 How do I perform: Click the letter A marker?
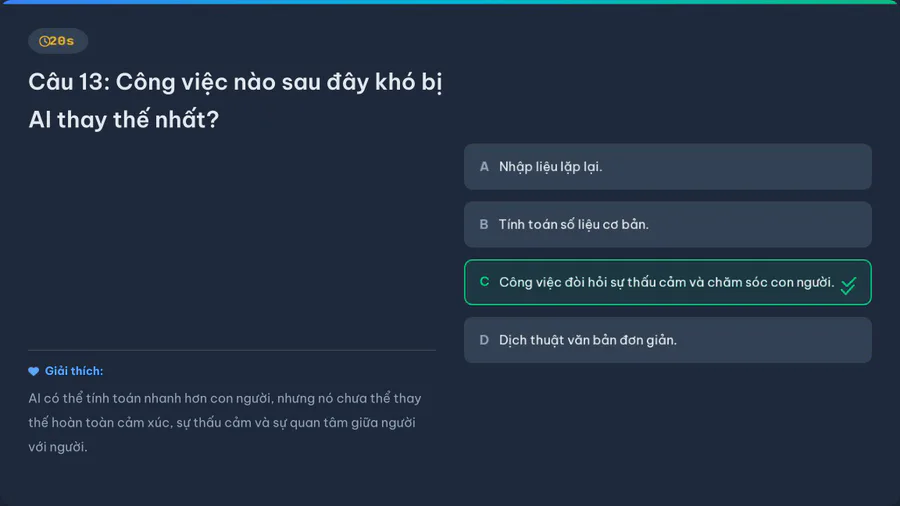coord(484,167)
